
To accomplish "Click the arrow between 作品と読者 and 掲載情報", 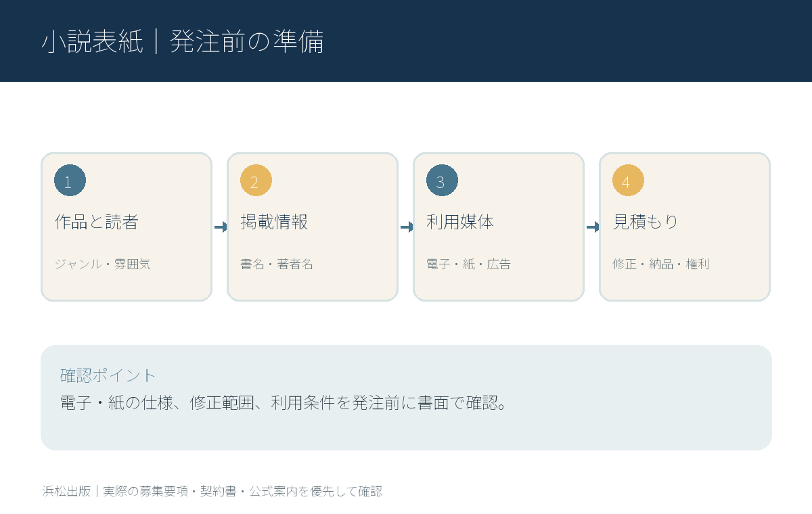I will pyautogui.click(x=220, y=227).
